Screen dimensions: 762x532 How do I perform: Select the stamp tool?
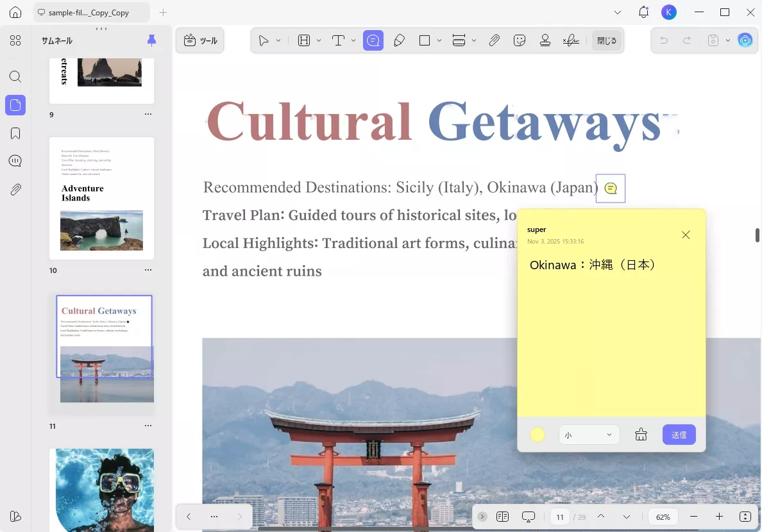[x=545, y=40]
